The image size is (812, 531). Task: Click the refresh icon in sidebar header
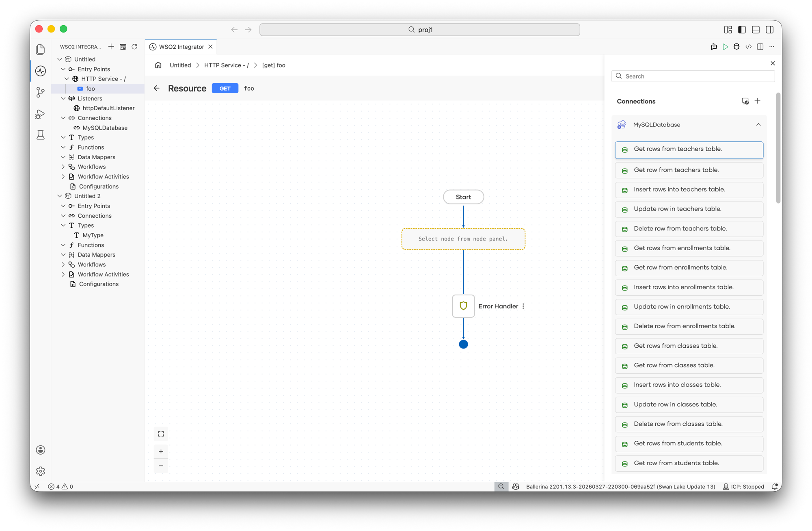tap(134, 47)
